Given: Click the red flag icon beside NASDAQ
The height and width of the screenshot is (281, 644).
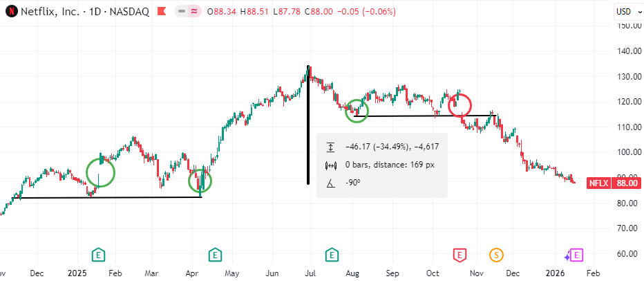Looking at the screenshot, I should coord(162,11).
